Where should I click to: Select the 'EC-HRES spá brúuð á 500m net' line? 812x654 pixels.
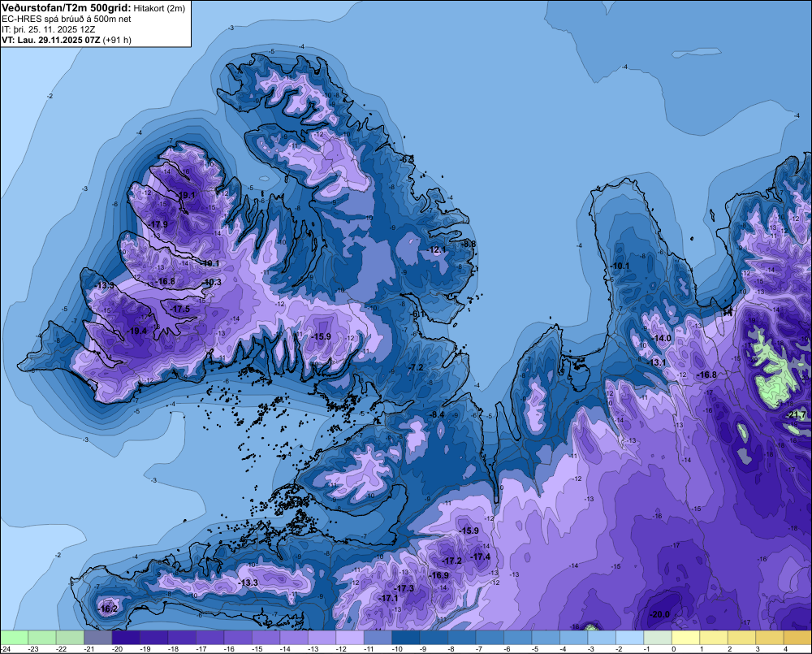pyautogui.click(x=67, y=19)
